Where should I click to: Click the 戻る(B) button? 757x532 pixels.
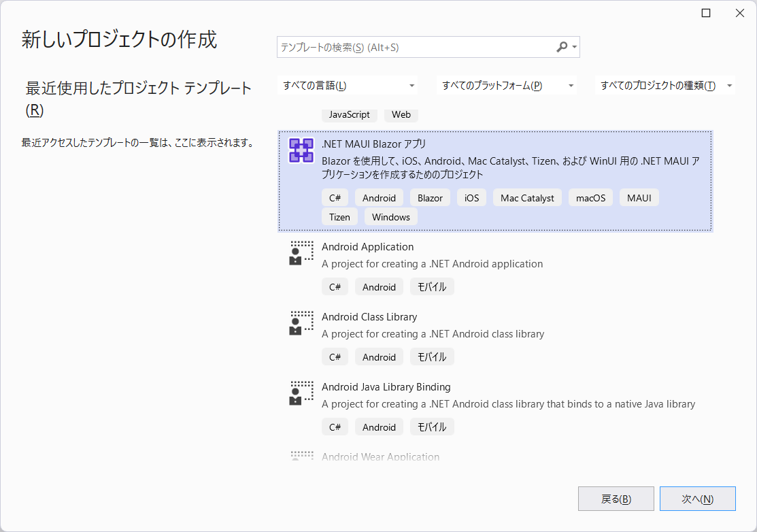(x=616, y=499)
